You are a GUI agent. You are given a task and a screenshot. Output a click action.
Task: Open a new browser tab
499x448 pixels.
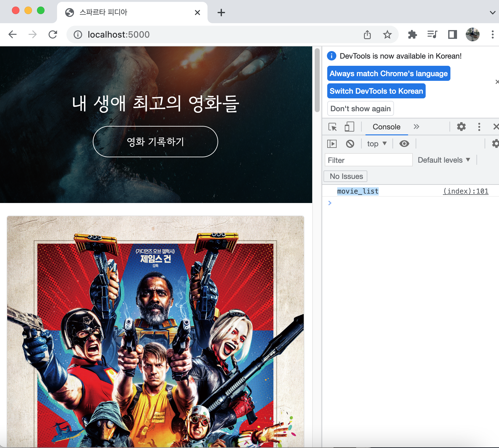[x=221, y=13]
